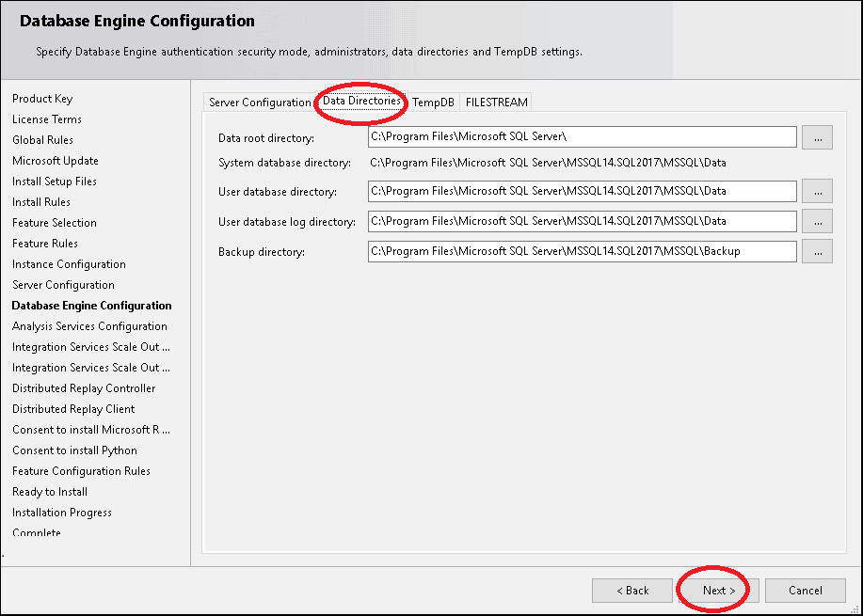Click the Data root directory field
The height and width of the screenshot is (616, 863).
click(583, 137)
